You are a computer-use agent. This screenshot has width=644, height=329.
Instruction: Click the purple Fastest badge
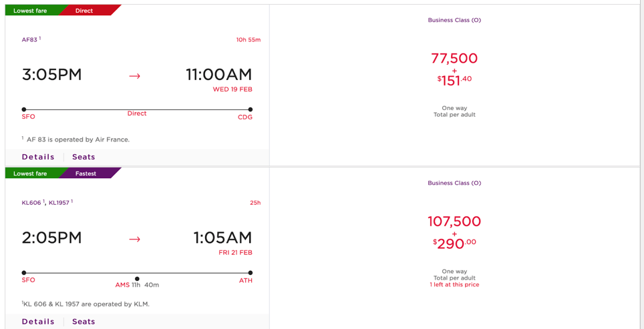(86, 174)
